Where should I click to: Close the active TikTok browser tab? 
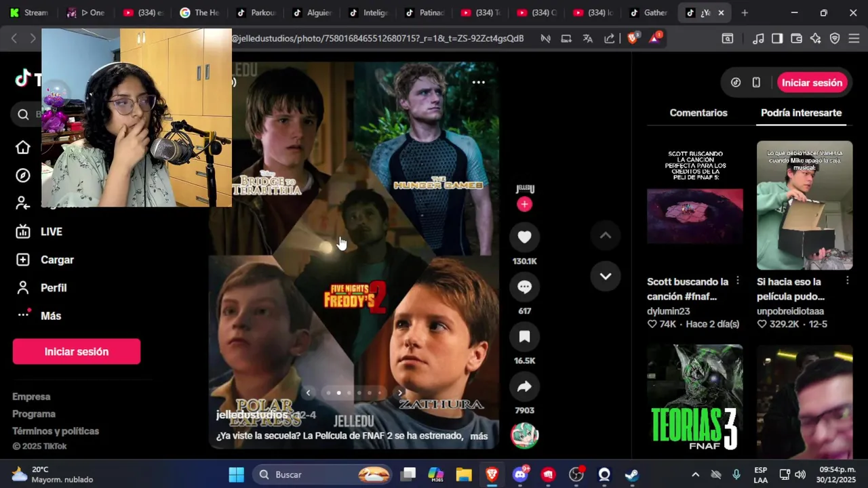coord(721,13)
